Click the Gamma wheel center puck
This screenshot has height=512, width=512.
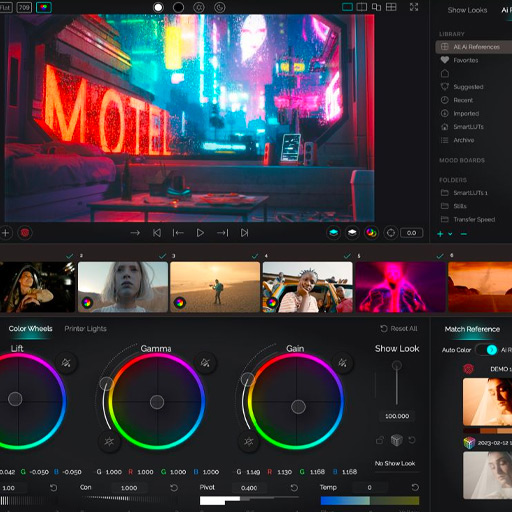pyautogui.click(x=157, y=402)
